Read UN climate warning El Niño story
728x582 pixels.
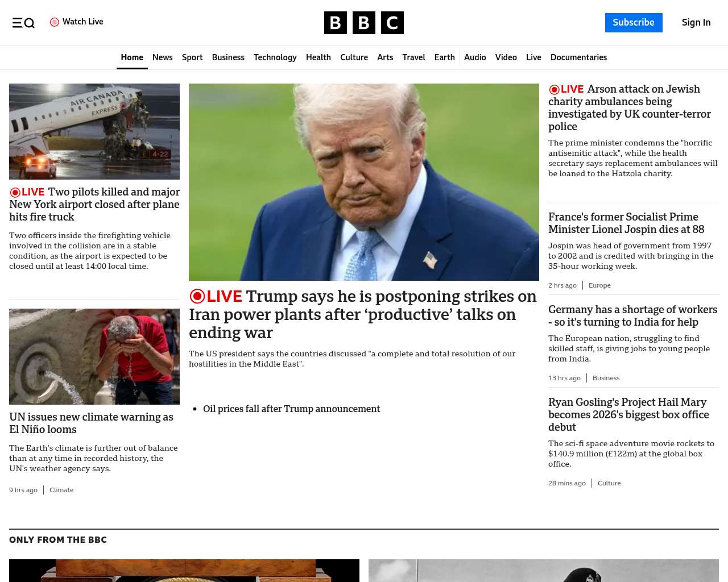(91, 423)
